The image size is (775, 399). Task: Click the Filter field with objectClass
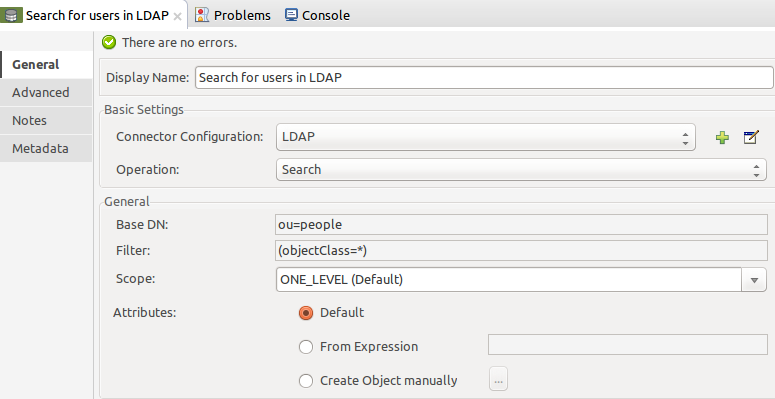click(521, 251)
